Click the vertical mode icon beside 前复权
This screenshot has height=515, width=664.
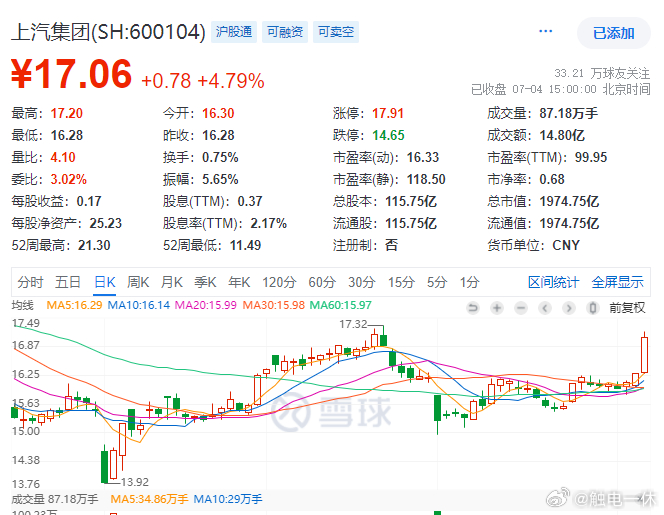593,308
